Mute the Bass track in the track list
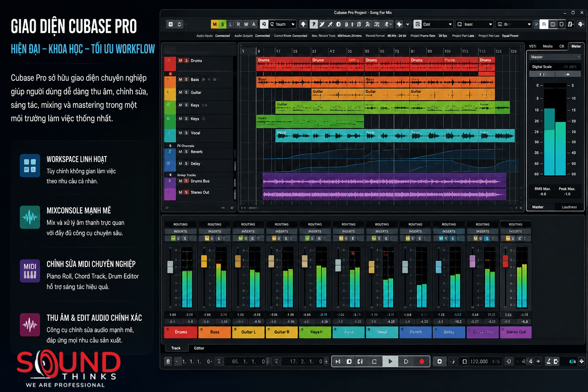Viewport: 588px width, 392px height. pyautogui.click(x=180, y=80)
